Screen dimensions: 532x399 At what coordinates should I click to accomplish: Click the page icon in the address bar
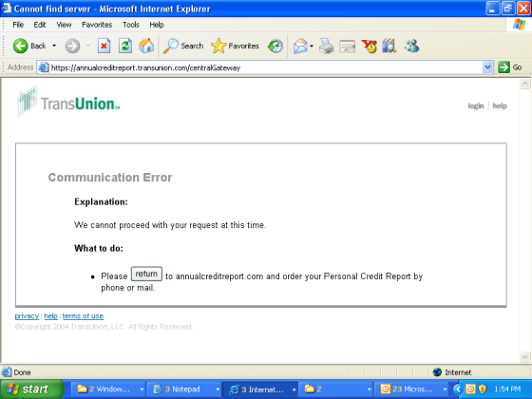[x=43, y=67]
